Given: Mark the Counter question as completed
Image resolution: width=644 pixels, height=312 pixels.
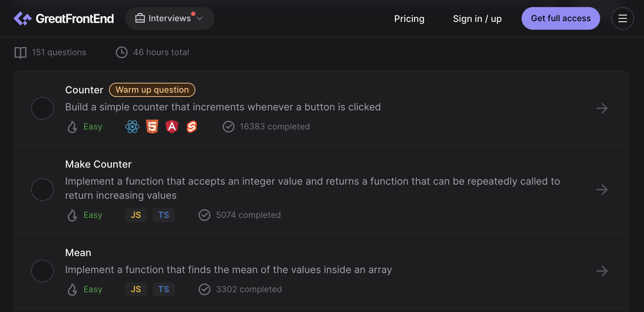Looking at the screenshot, I should pyautogui.click(x=42, y=108).
